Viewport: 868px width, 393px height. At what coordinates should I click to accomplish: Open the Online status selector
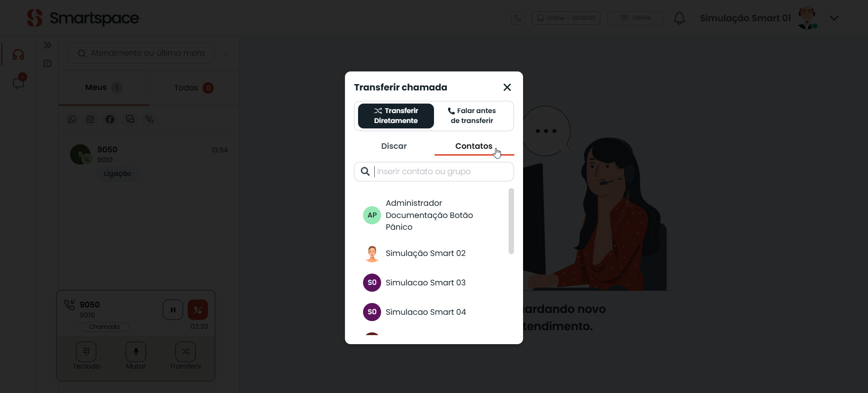(566, 18)
